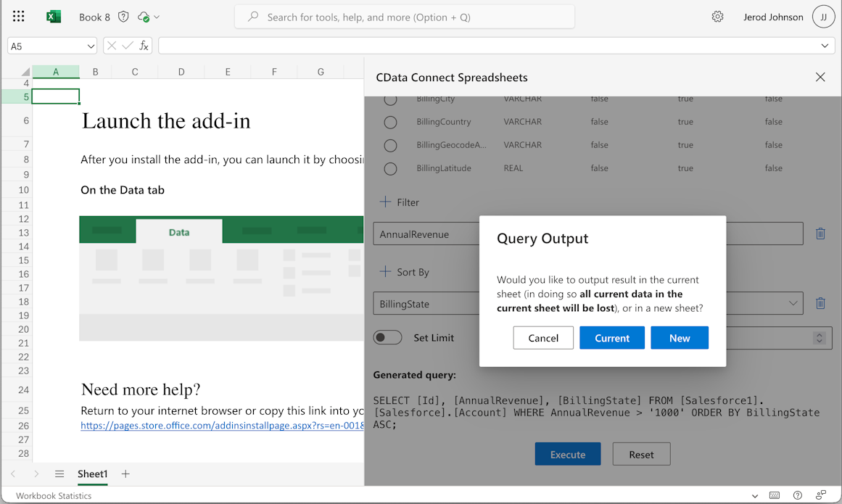Toggle the Set Limit switch
Image resolution: width=842 pixels, height=504 pixels.
(388, 337)
